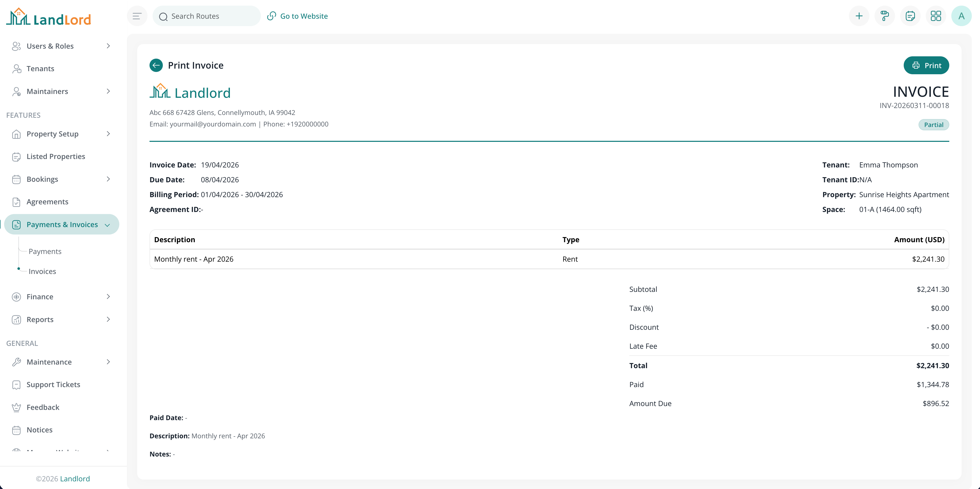Click the Print button

pos(926,65)
